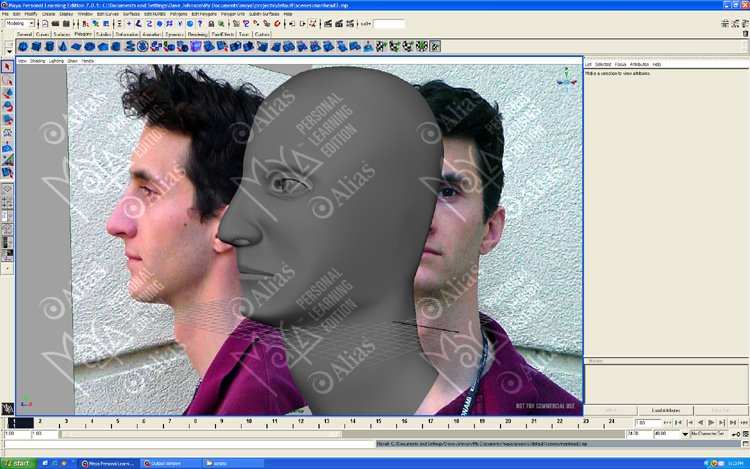The width and height of the screenshot is (750, 469).
Task: Click the Load Attributes button
Action: [665, 411]
